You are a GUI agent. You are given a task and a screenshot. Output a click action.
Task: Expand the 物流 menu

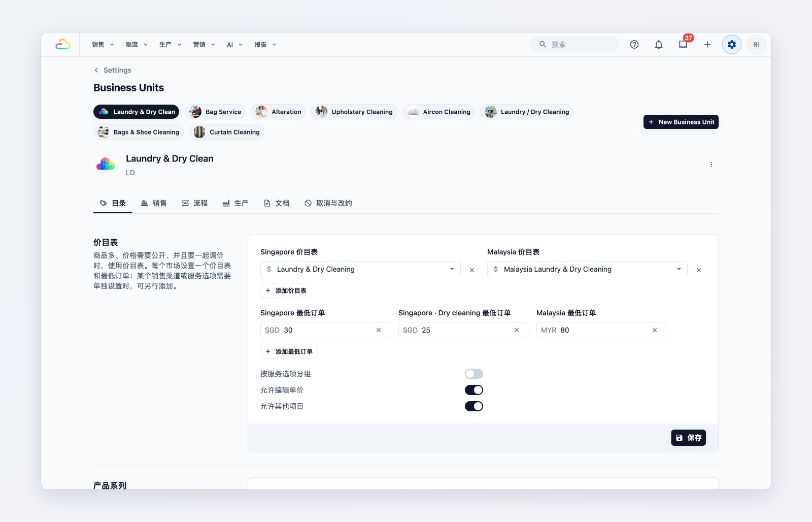tap(137, 45)
